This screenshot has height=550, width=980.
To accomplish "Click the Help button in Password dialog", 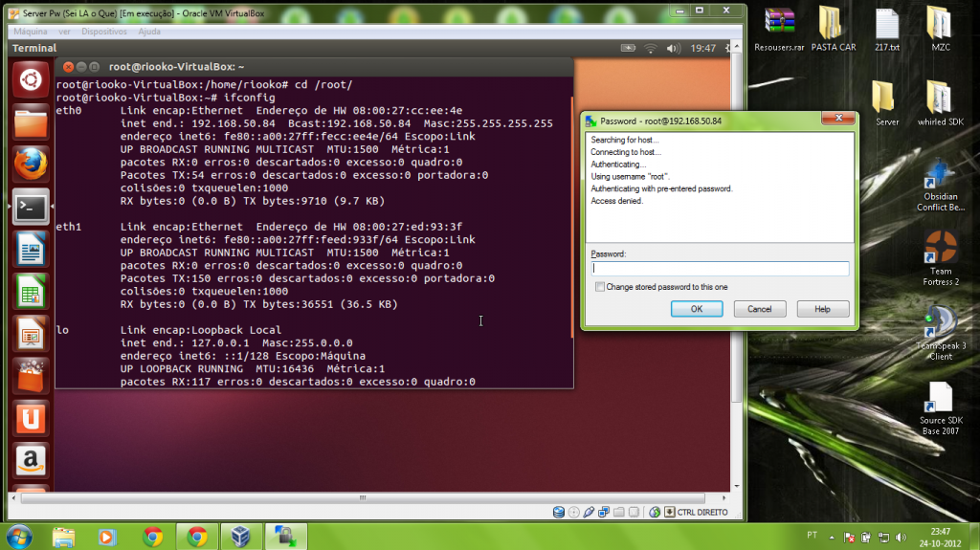I will [822, 309].
